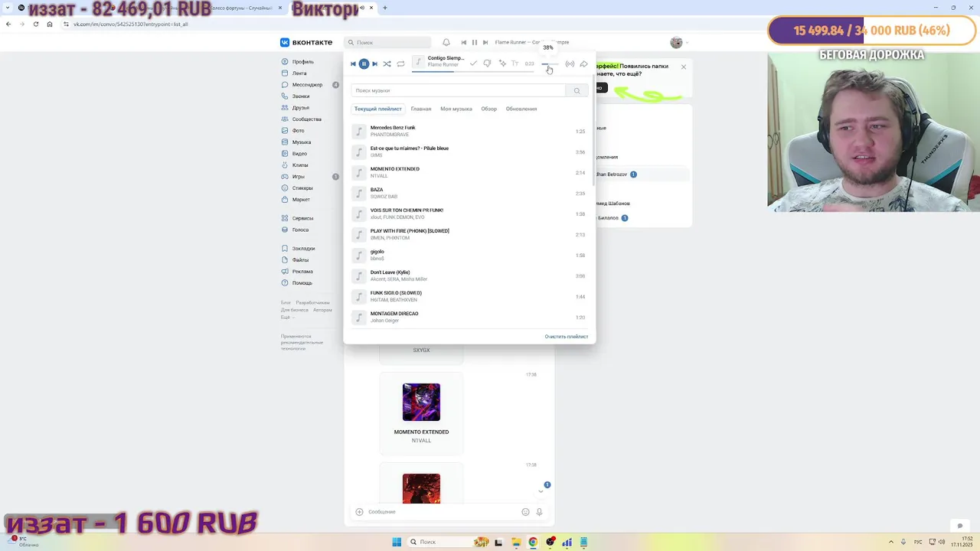Screen dimensions: 980x551
Task: Click the attachment plus icon
Action: pos(359,512)
